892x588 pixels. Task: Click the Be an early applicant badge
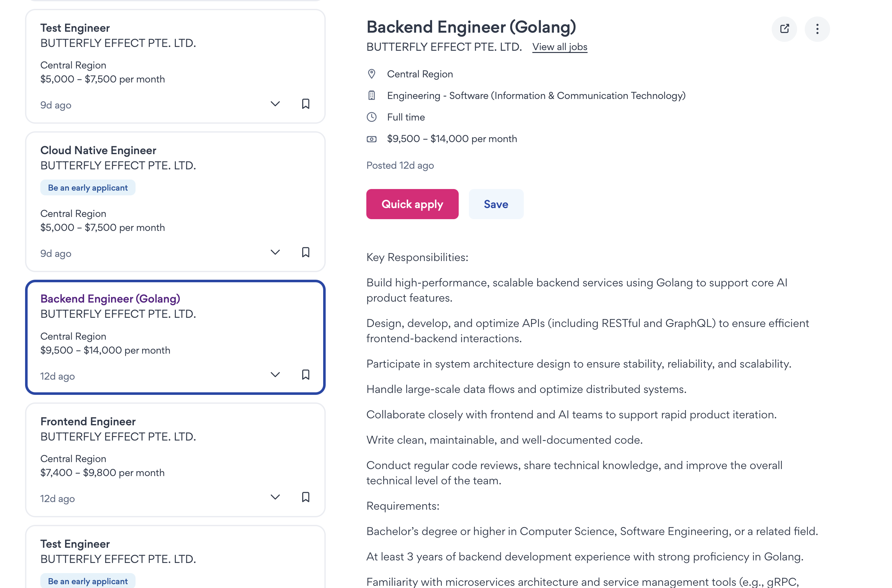click(x=88, y=188)
